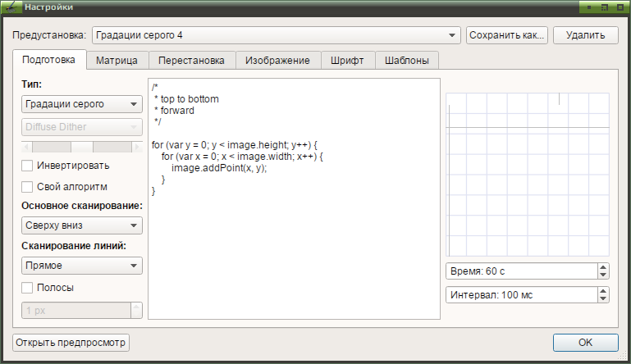631x364 pixels.
Task: Click the scrollbar right arrow under Diffuse Dither
Action: click(x=137, y=148)
